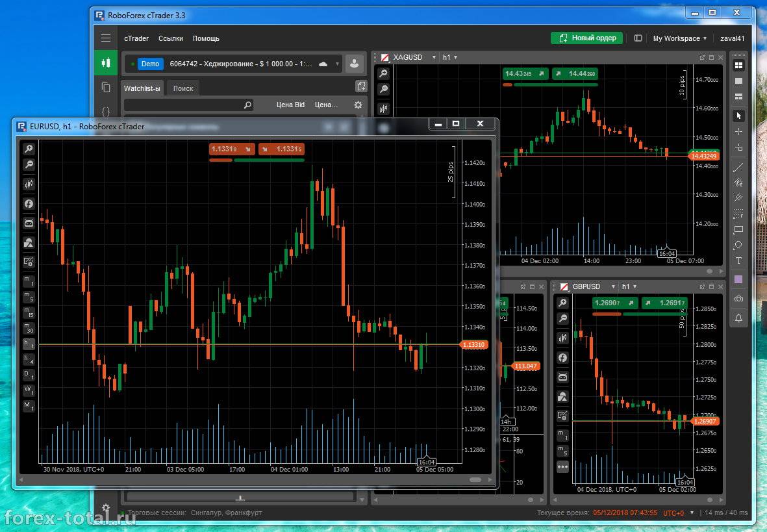Expand the Demo account selector dropdown
Screen dimensions: 767x532
point(337,64)
